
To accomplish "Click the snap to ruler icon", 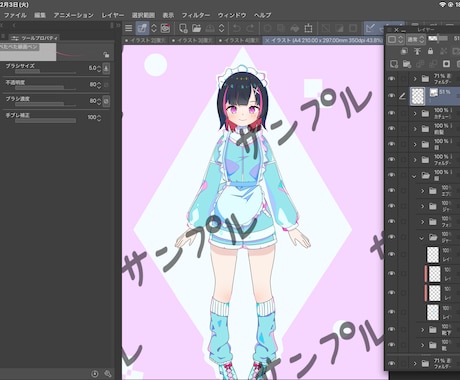I will coord(370,28).
